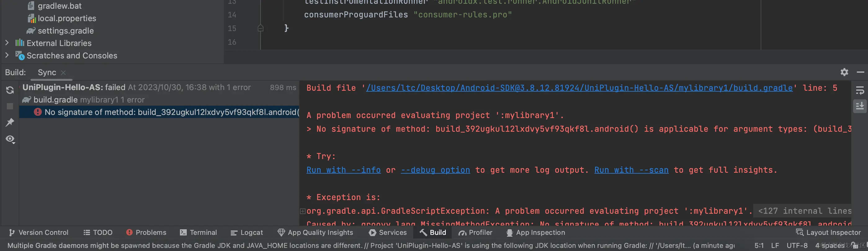This screenshot has height=251, width=868.
Task: Hide the Build tool window
Action: click(860, 72)
